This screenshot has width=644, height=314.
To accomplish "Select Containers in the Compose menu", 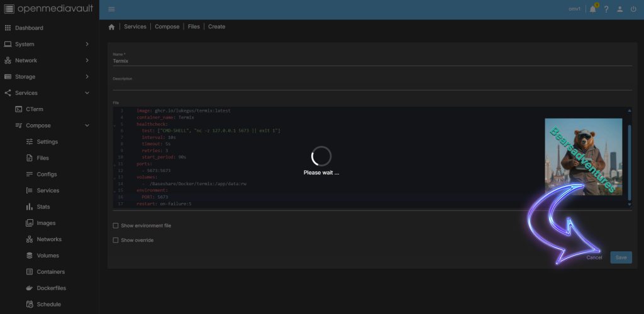I will (x=50, y=272).
